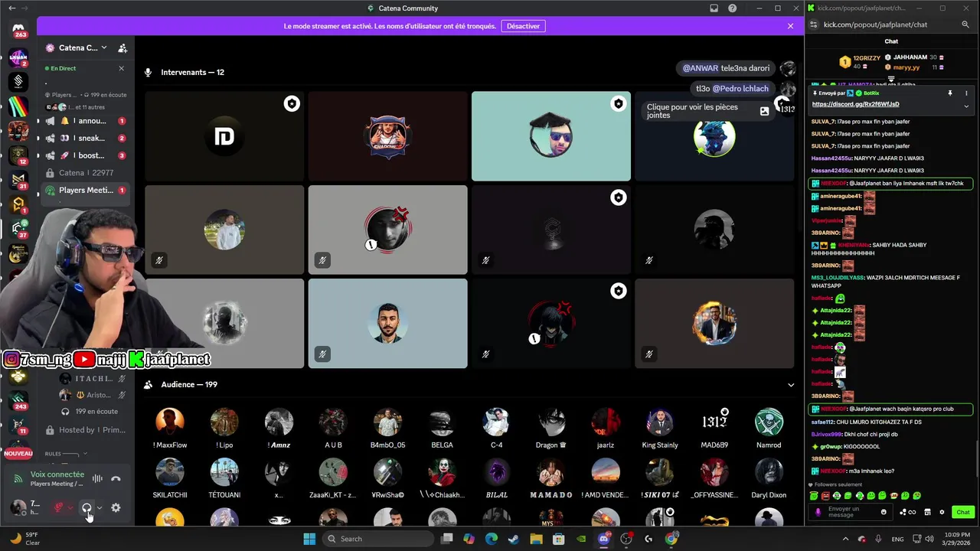Click the invite people icon beside Catena
This screenshot has width=980, height=551.
pyautogui.click(x=122, y=47)
